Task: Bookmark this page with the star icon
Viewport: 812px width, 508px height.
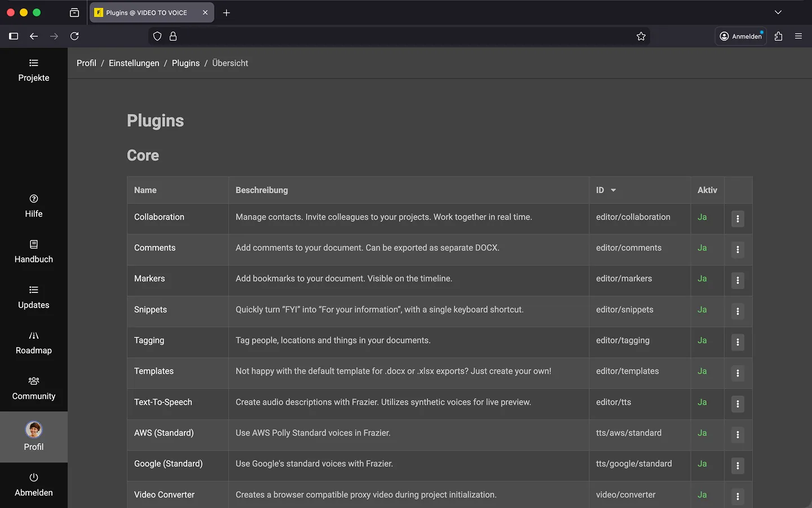Action: coord(641,36)
